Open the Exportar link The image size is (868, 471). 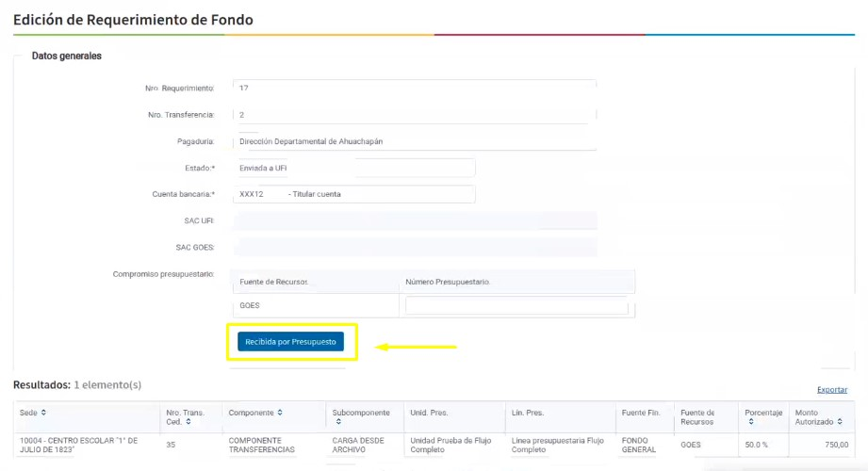pos(831,390)
